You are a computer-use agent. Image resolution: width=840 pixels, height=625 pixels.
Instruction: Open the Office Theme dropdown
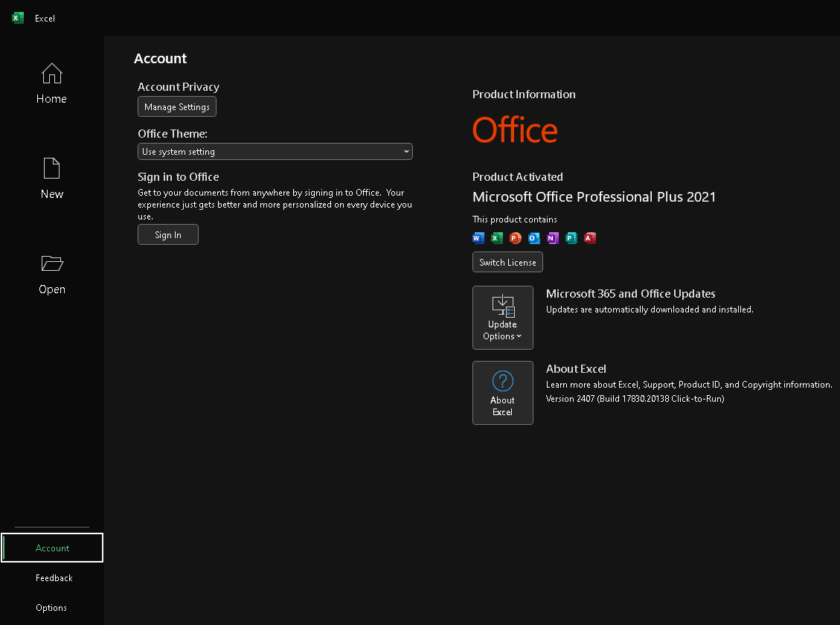pyautogui.click(x=275, y=151)
